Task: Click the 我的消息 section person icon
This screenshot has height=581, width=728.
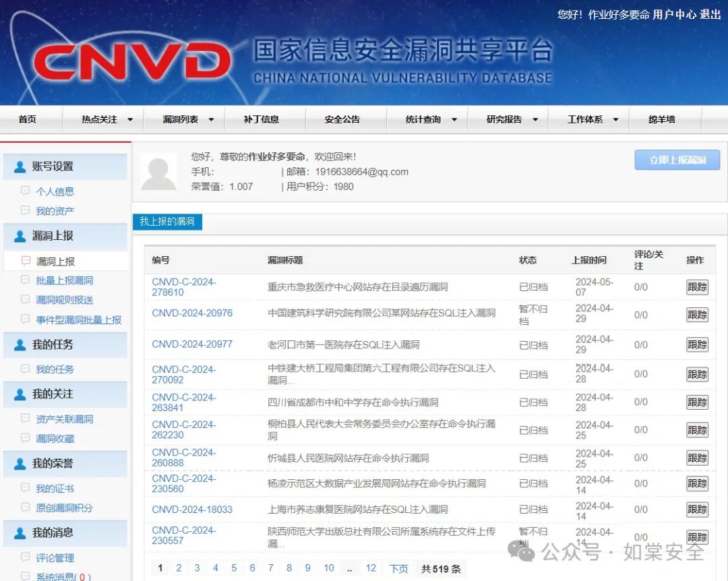Action: coord(20,532)
